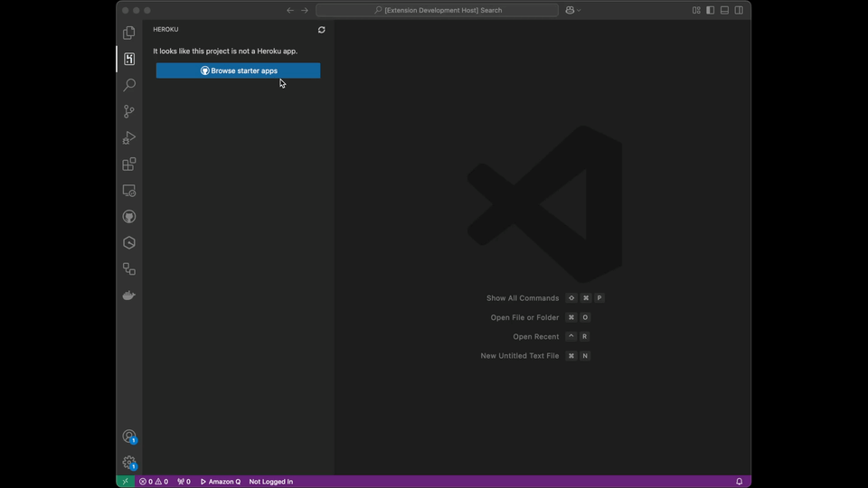
Task: Open notifications bell in status bar
Action: click(x=739, y=482)
